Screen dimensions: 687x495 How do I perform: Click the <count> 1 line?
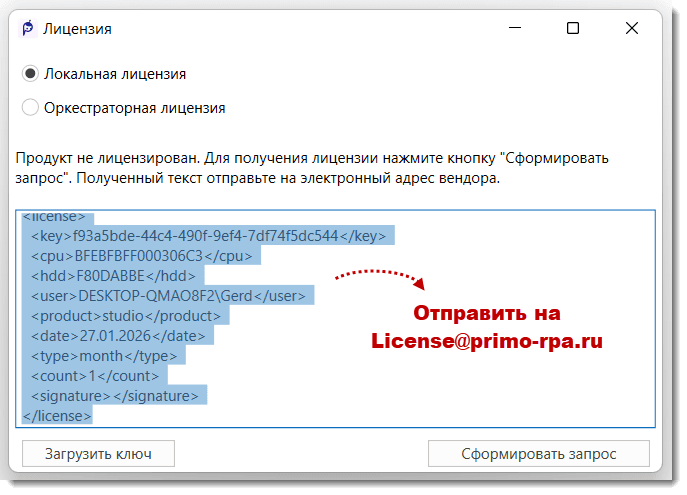[x=95, y=376]
